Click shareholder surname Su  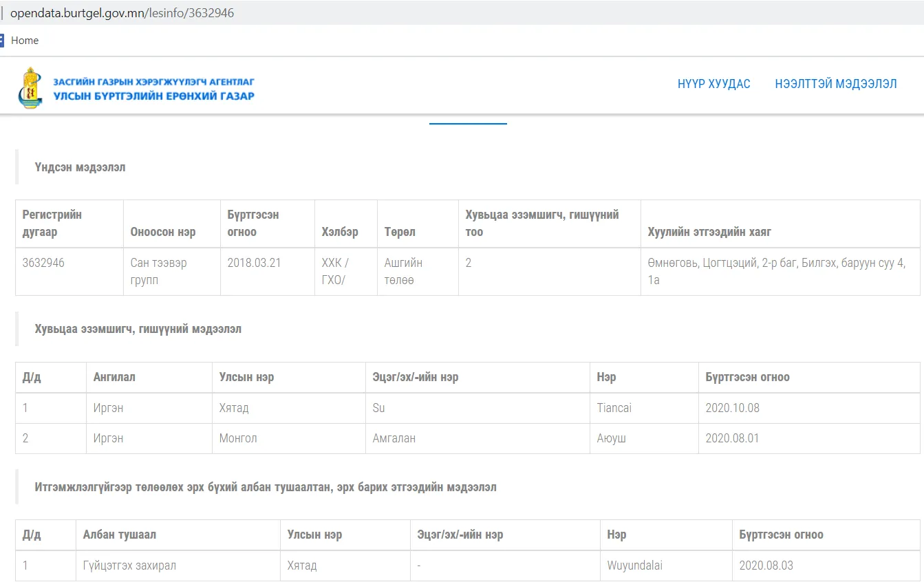pyautogui.click(x=378, y=408)
